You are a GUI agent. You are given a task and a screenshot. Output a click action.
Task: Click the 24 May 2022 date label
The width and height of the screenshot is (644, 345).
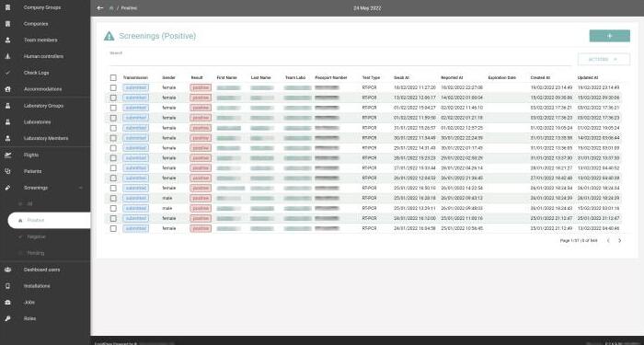pyautogui.click(x=367, y=8)
